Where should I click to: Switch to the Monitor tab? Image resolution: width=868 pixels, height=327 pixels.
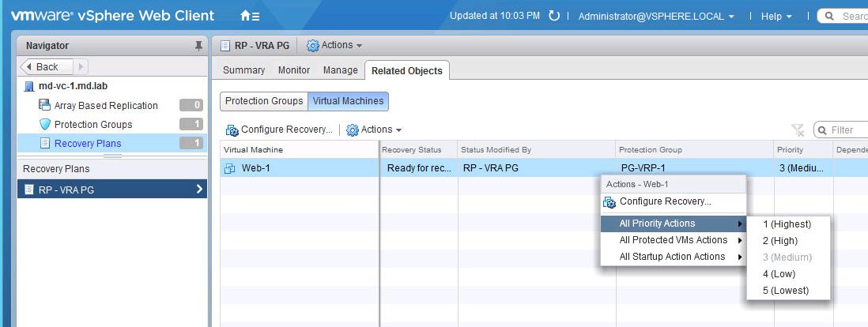tap(294, 70)
